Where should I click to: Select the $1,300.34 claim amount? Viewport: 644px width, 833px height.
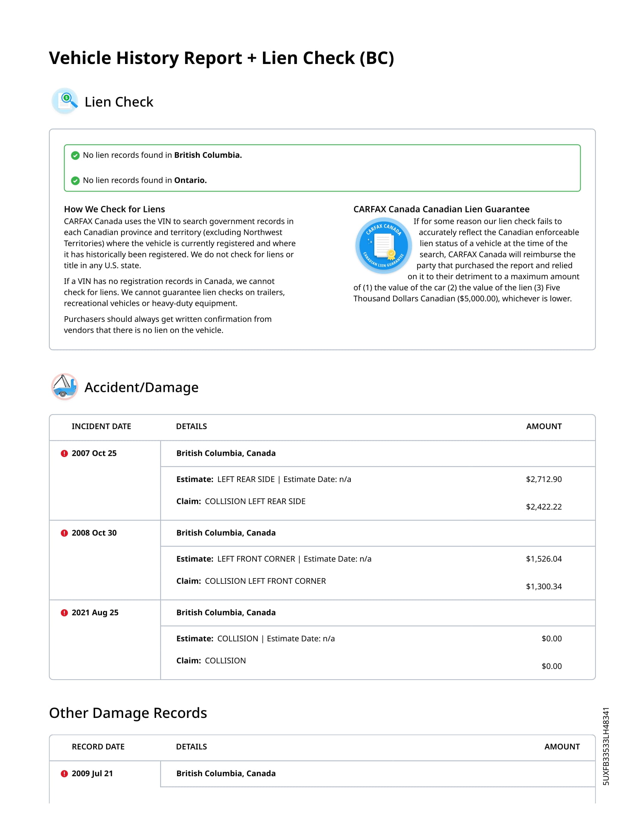click(x=544, y=586)
